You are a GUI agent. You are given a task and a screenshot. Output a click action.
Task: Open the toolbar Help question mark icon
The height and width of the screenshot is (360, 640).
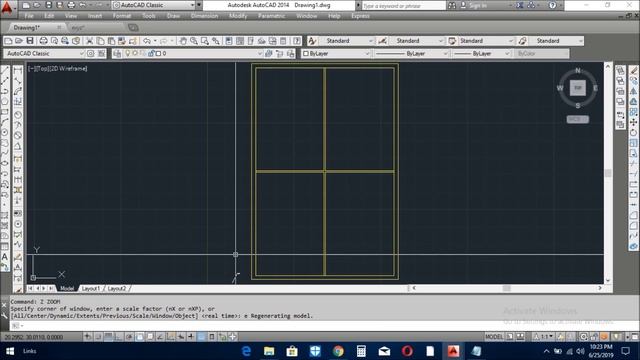click(297, 41)
